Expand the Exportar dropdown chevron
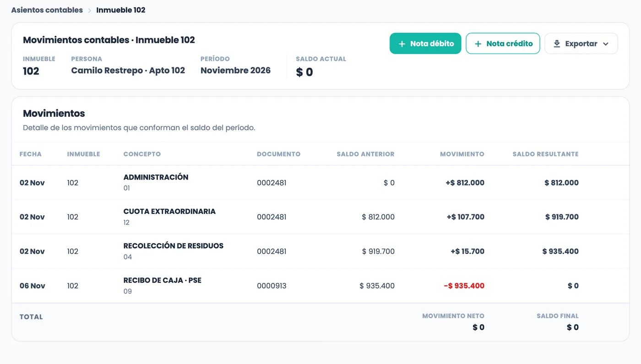 point(606,44)
